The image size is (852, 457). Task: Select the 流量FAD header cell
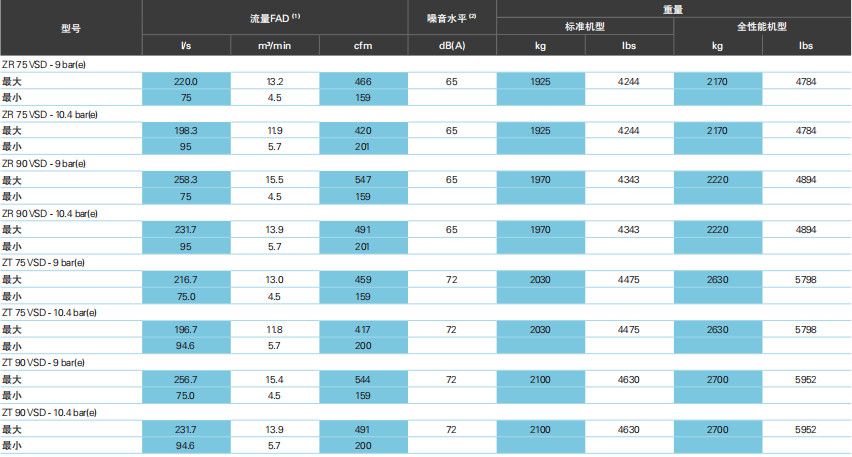[274, 18]
